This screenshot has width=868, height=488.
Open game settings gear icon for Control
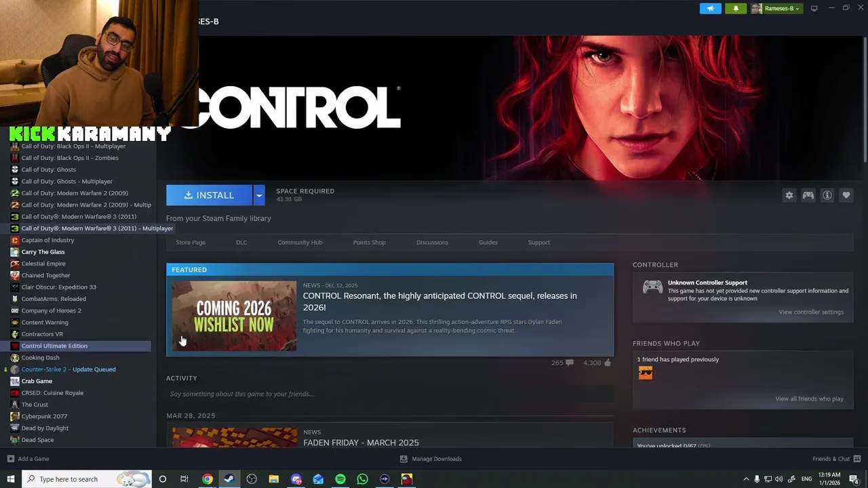click(789, 195)
